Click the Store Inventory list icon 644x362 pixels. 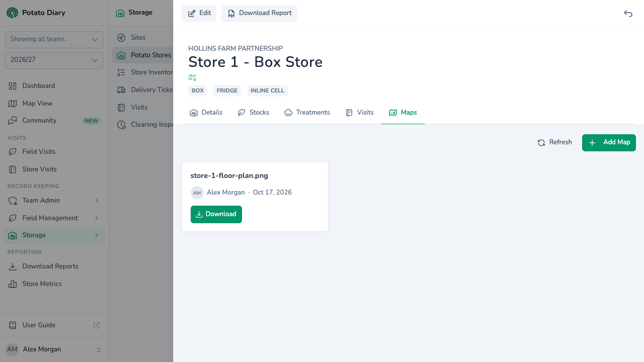click(121, 72)
